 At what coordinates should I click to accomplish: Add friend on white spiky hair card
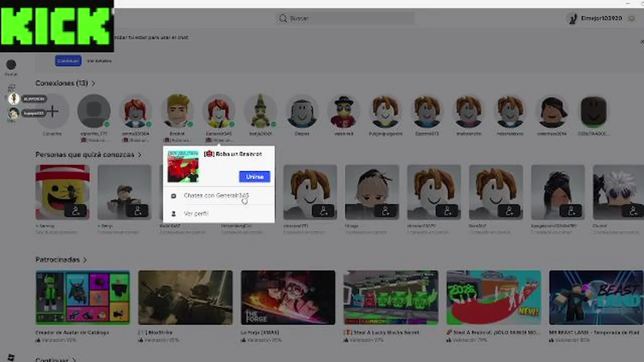(x=633, y=211)
